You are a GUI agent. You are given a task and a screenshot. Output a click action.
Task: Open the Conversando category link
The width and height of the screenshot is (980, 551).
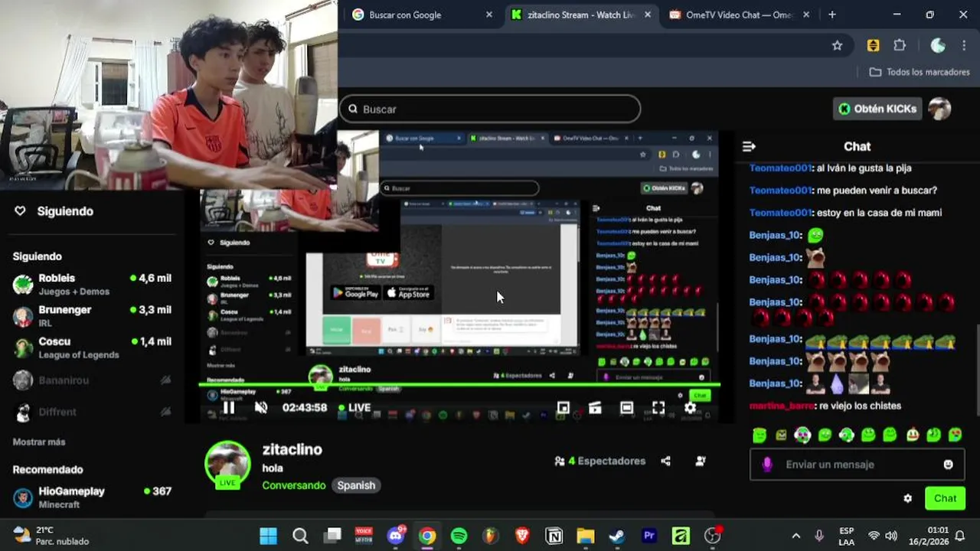coord(293,485)
